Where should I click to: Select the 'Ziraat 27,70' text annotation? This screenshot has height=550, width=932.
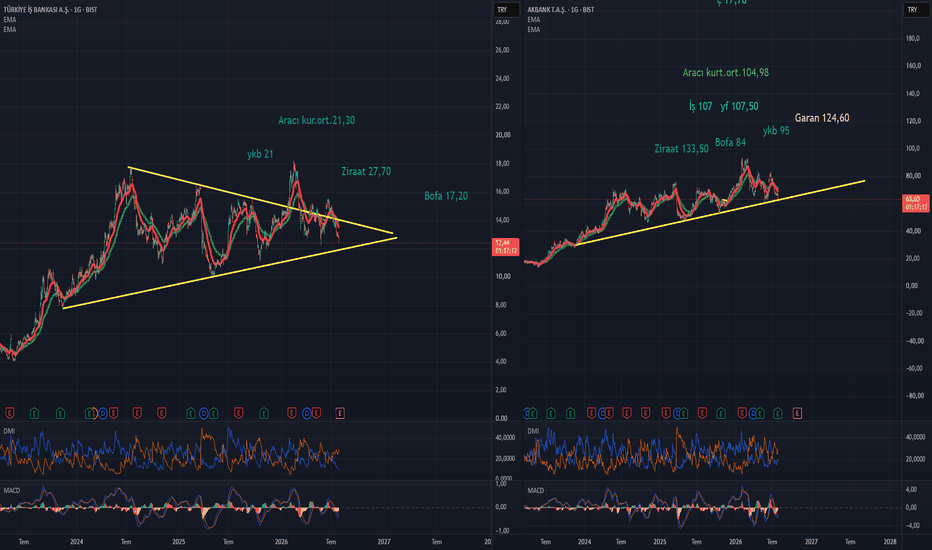(x=366, y=171)
